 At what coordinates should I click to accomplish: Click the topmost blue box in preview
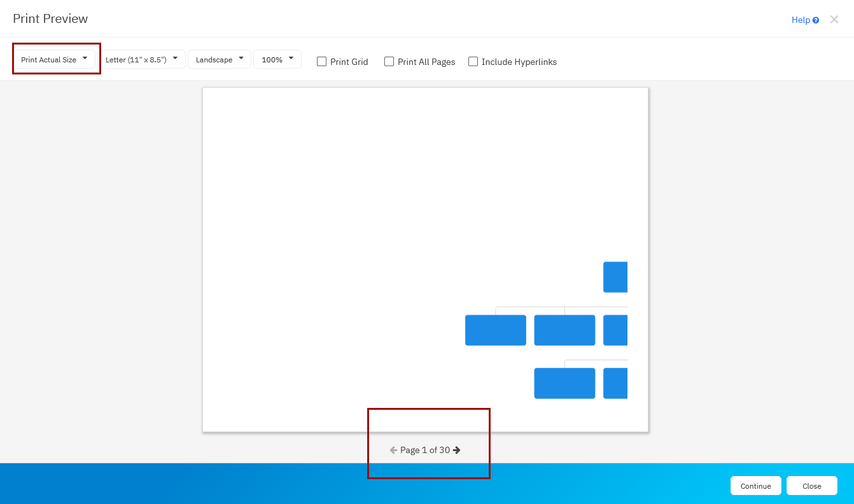(x=615, y=277)
